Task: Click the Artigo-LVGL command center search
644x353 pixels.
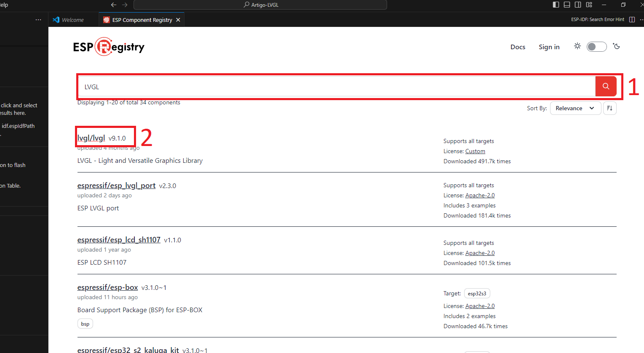Action: [260, 5]
